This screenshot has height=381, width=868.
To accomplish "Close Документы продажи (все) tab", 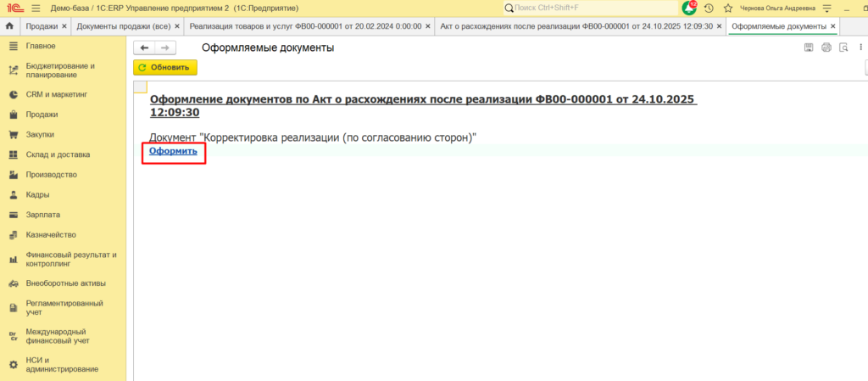I will 176,26.
